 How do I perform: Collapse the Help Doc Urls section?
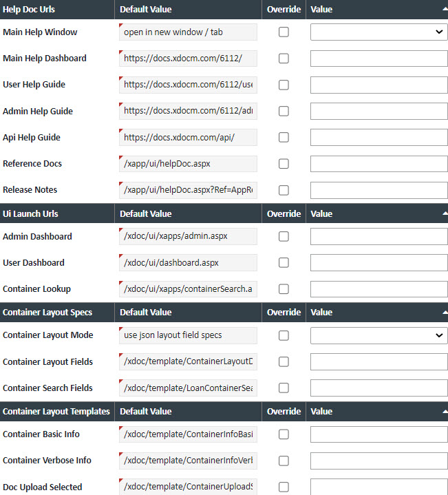click(444, 10)
